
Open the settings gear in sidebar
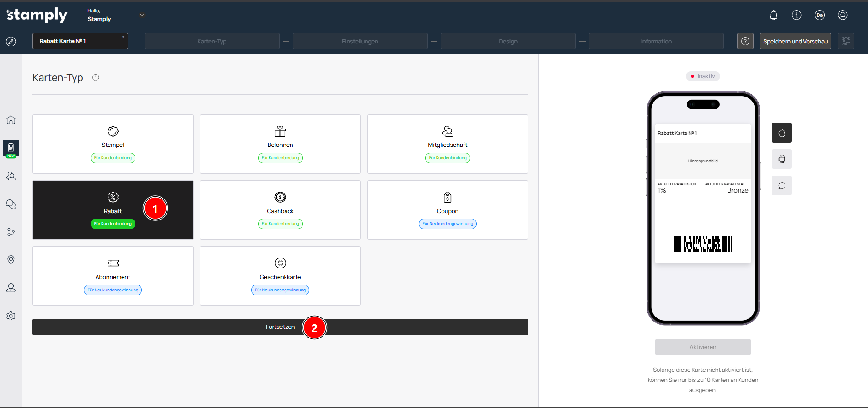[11, 316]
